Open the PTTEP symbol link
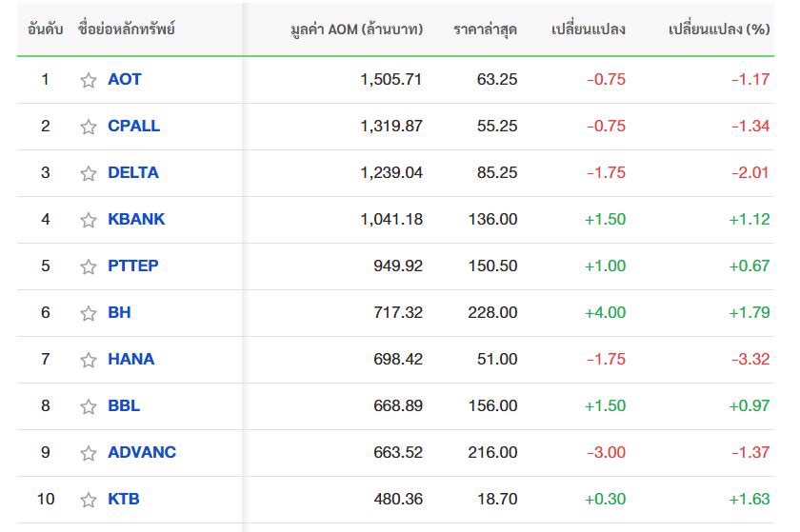 point(133,266)
